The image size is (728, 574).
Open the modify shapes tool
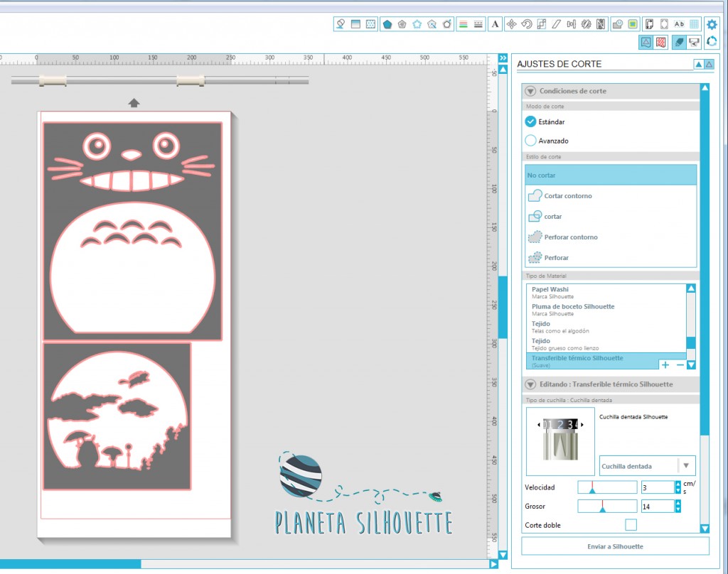618,24
